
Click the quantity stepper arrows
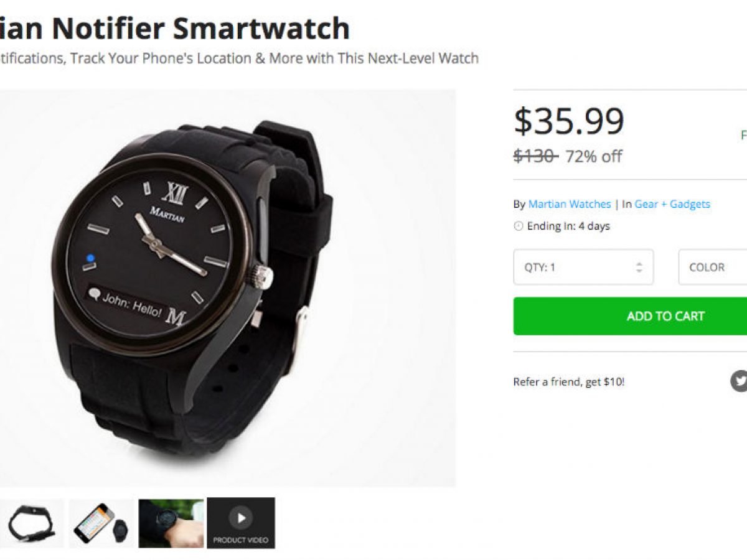click(x=639, y=267)
